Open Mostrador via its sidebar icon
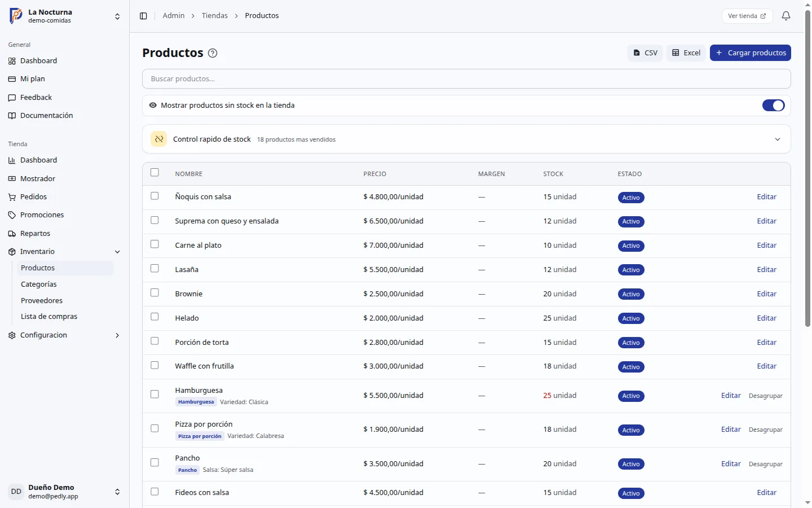This screenshot has height=508, width=812. (12, 179)
